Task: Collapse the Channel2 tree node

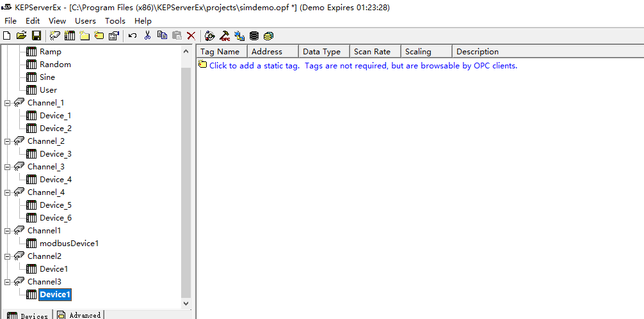Action: click(x=7, y=256)
